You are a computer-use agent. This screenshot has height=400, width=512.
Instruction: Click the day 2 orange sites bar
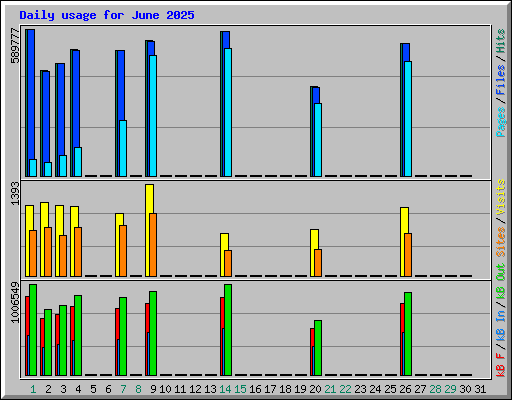[x=48, y=252]
